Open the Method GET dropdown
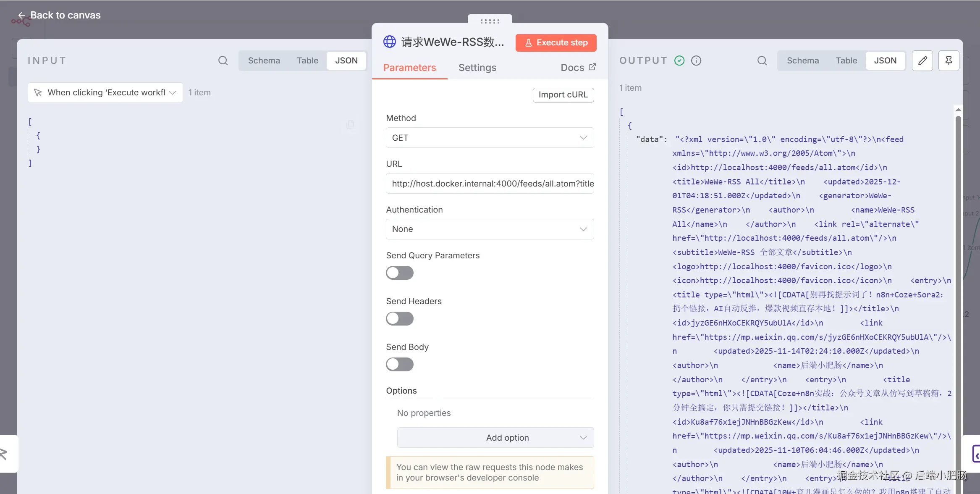Viewport: 980px width, 494px height. point(489,138)
